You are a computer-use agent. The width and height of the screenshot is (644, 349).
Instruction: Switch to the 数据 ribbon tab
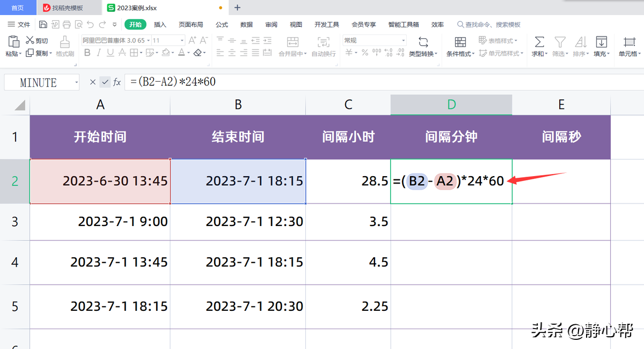(246, 25)
